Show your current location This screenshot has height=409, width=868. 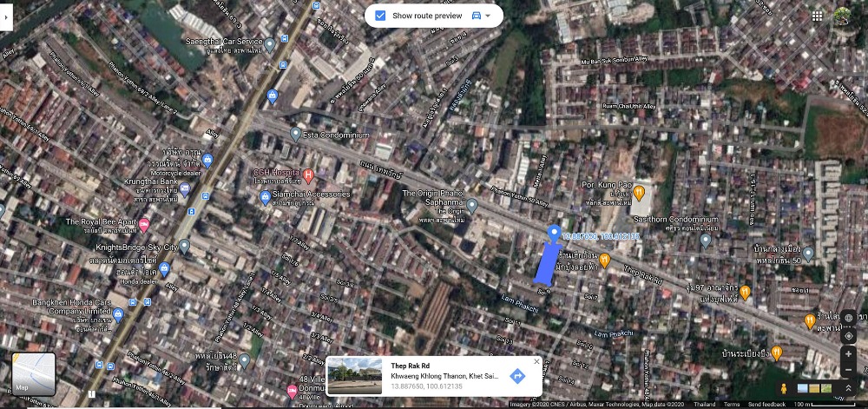848,336
